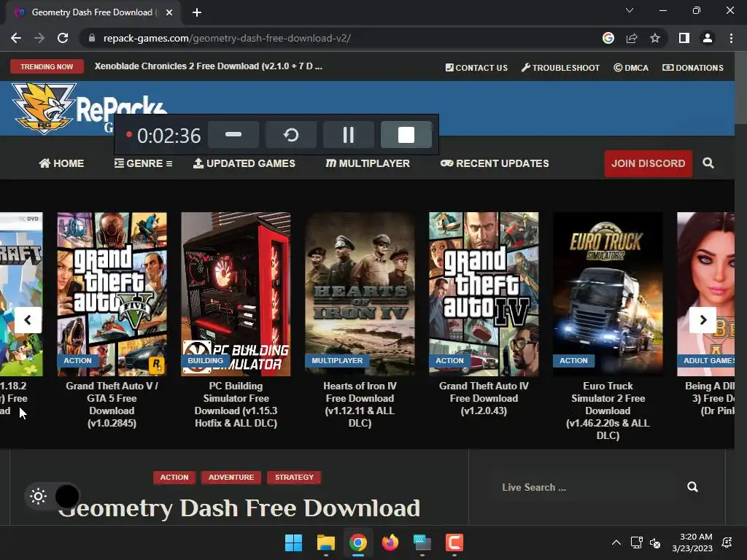Open File Explorer from taskbar
The image size is (747, 560).
[x=326, y=542]
